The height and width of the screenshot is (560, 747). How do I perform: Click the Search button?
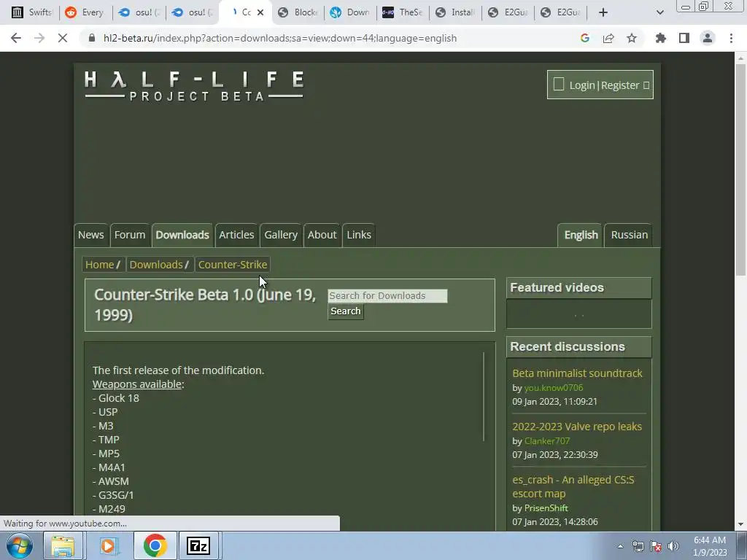click(345, 311)
